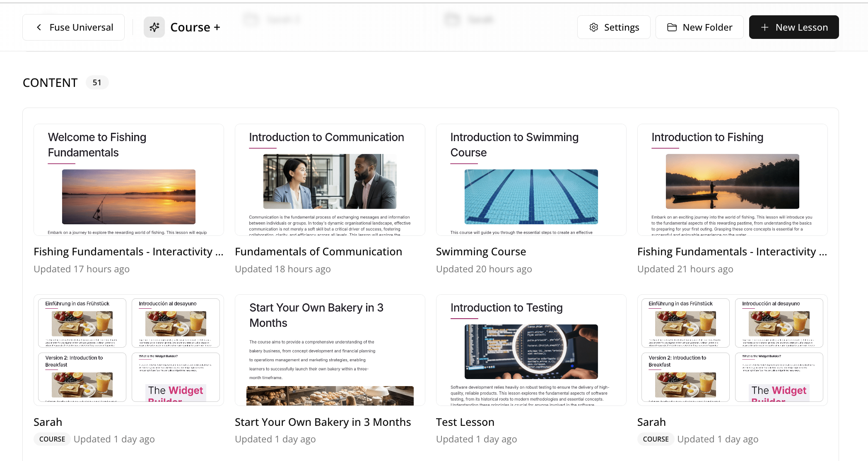Open Introduction to Communication lesson thumbnail
This screenshot has height=461, width=868.
330,180
